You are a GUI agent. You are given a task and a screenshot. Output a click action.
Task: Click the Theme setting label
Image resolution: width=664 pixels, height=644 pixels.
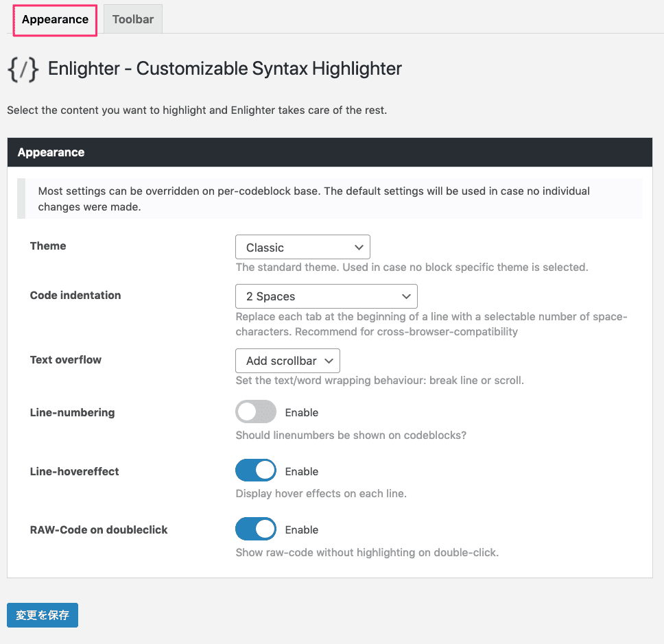[x=48, y=246]
